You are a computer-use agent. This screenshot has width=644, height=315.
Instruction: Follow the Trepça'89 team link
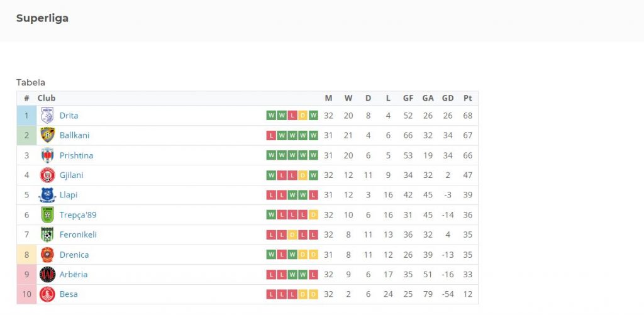pyautogui.click(x=78, y=215)
